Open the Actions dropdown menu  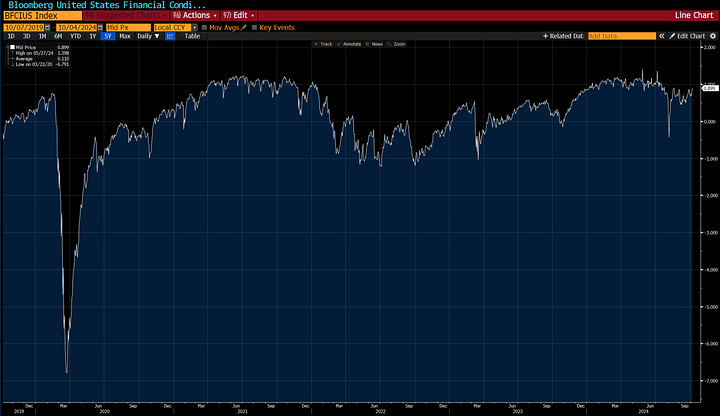click(x=194, y=15)
